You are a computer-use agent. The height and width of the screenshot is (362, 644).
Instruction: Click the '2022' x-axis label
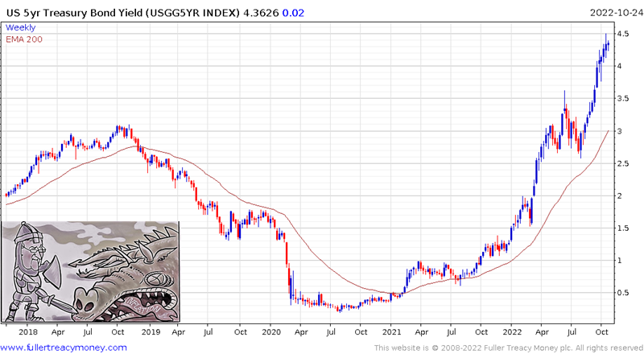click(512, 331)
